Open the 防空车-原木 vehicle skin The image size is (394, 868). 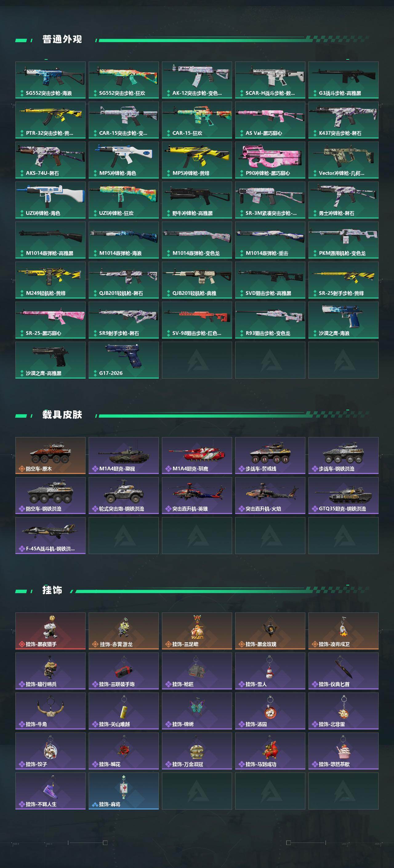pyautogui.click(x=50, y=456)
